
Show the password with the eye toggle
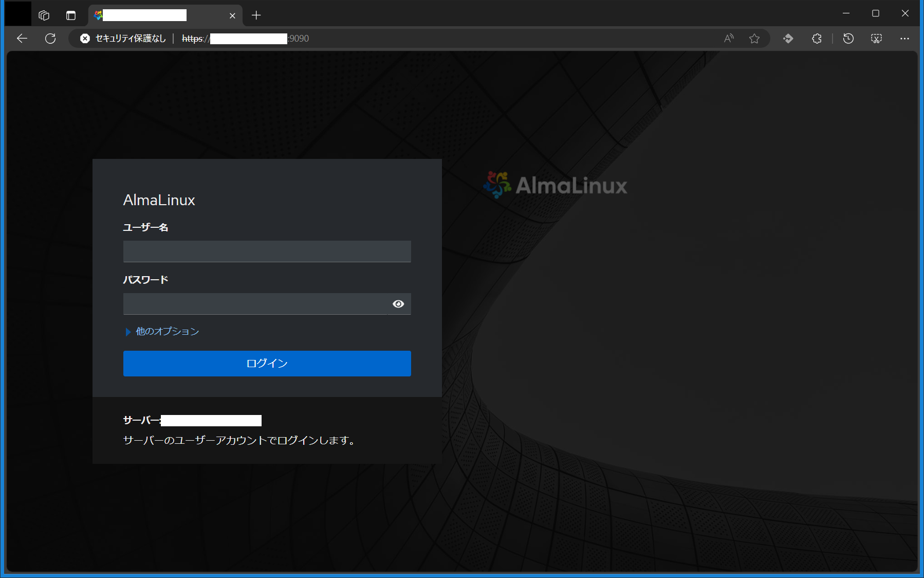(399, 304)
